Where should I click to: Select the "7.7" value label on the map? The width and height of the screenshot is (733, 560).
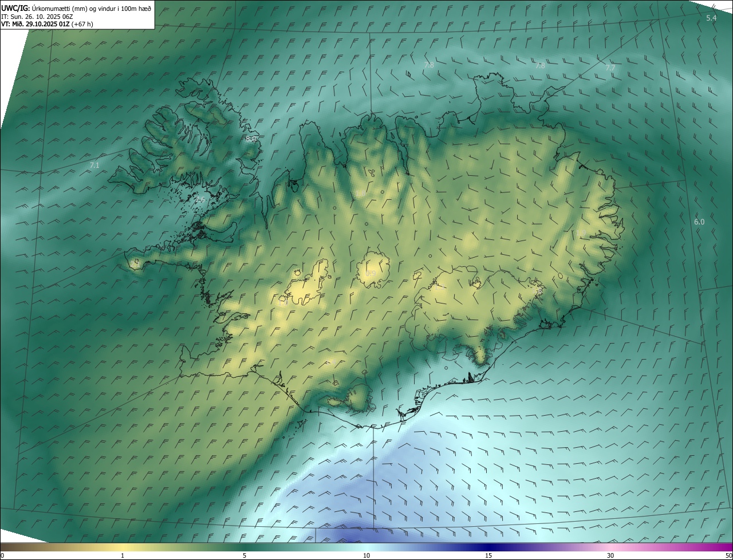[x=610, y=68]
